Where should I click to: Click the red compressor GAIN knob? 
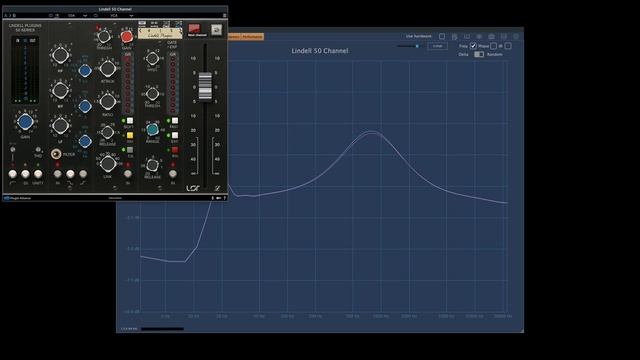(x=127, y=37)
